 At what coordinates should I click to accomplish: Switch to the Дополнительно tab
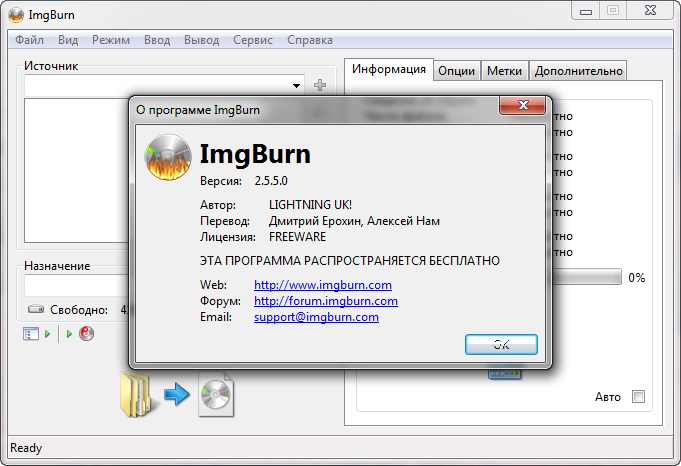[579, 71]
